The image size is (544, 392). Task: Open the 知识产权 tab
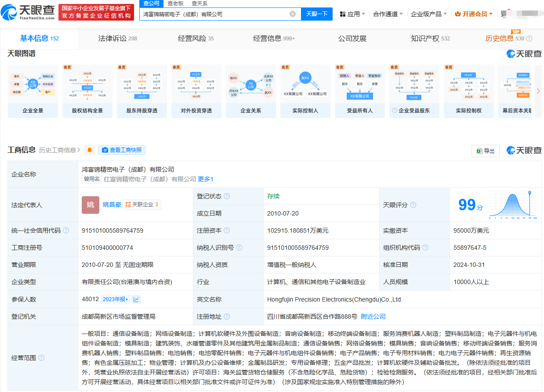431,39
